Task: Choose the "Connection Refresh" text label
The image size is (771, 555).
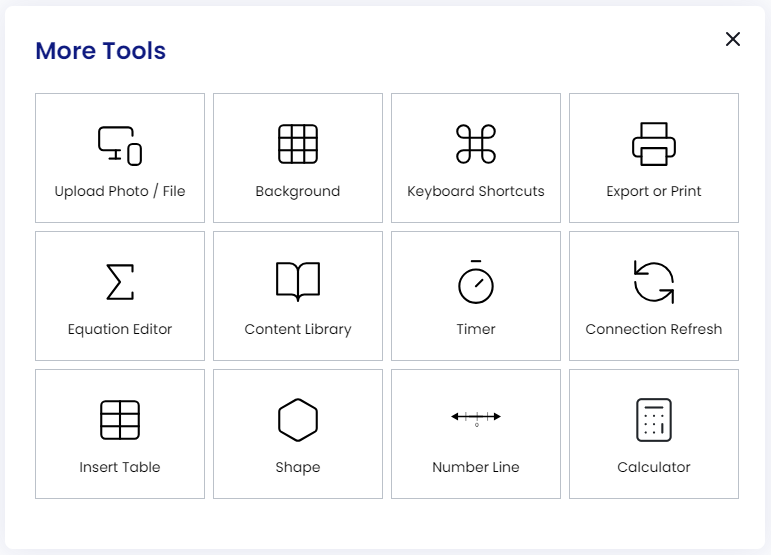Action: pos(654,329)
